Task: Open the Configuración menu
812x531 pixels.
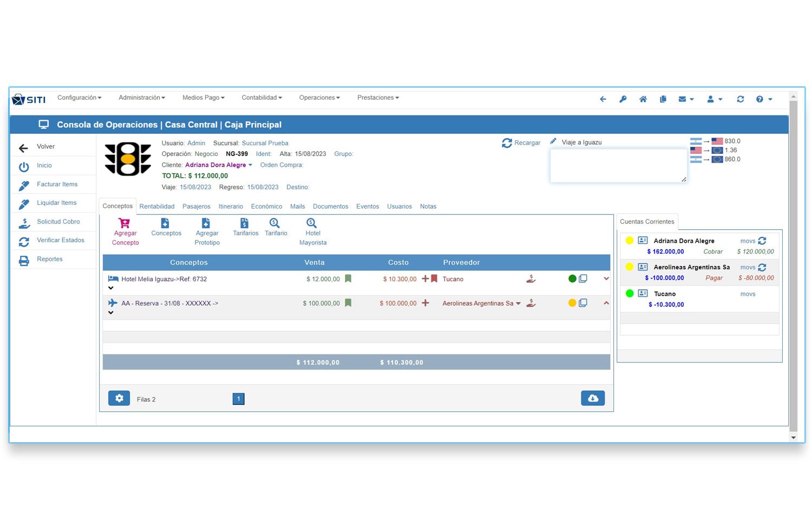Action: click(x=80, y=98)
